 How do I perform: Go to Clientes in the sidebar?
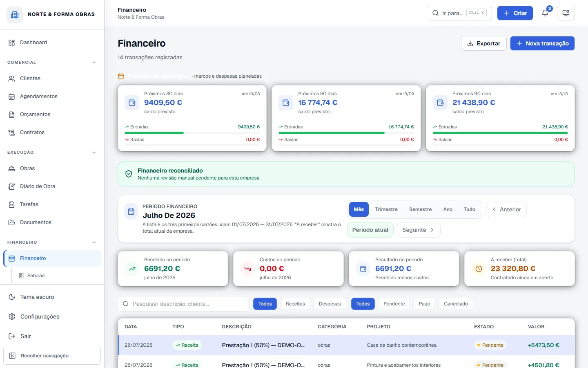pyautogui.click(x=52, y=79)
